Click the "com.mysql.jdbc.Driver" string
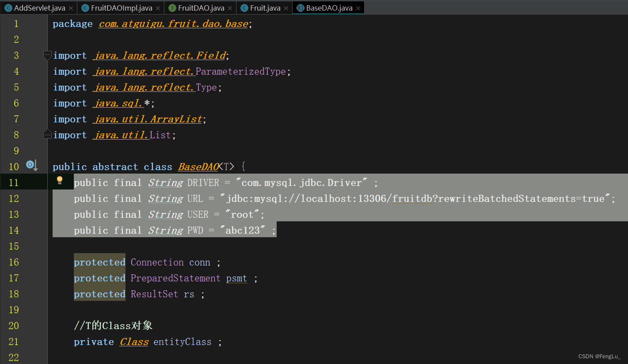Image resolution: width=628 pixels, height=364 pixels. coord(302,183)
